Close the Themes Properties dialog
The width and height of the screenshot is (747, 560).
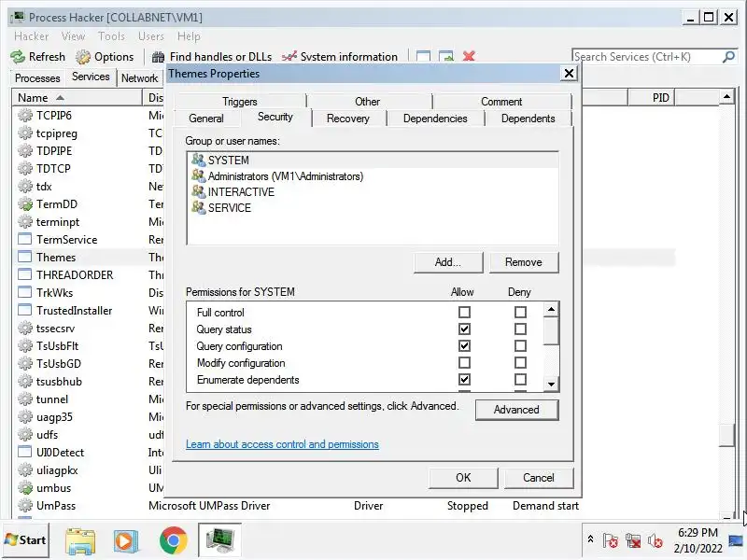click(569, 74)
